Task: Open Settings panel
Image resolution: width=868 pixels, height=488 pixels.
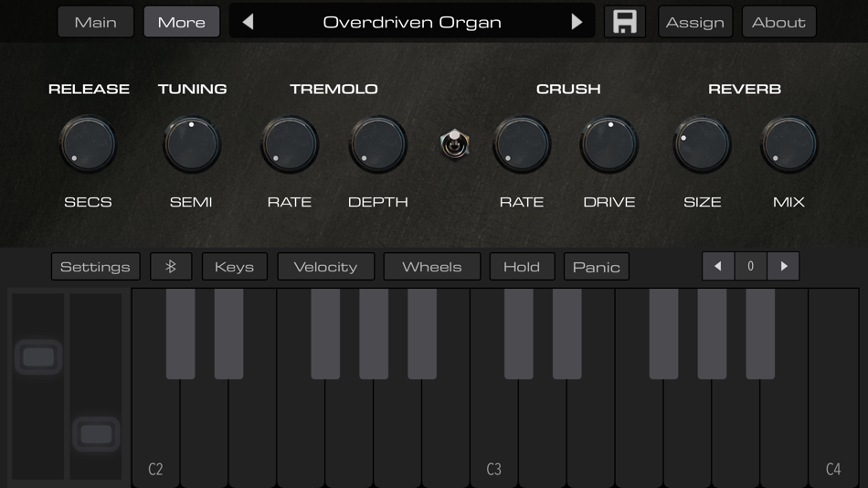Action: (95, 267)
